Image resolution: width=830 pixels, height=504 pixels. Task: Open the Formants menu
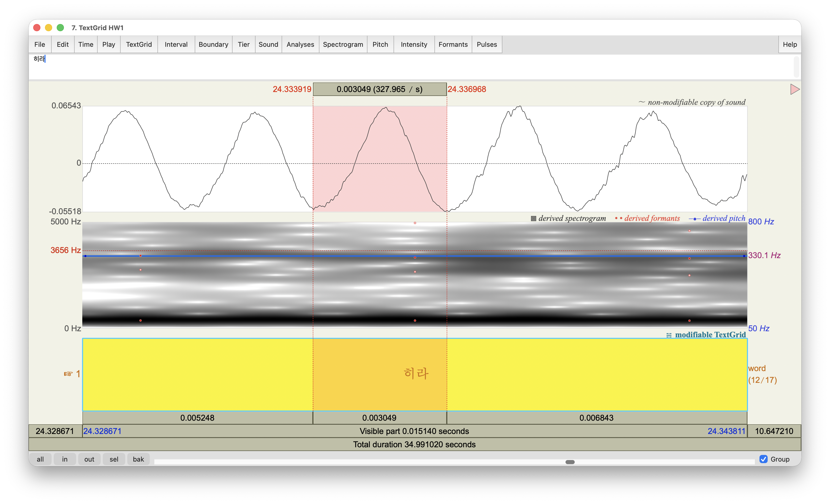[453, 44]
